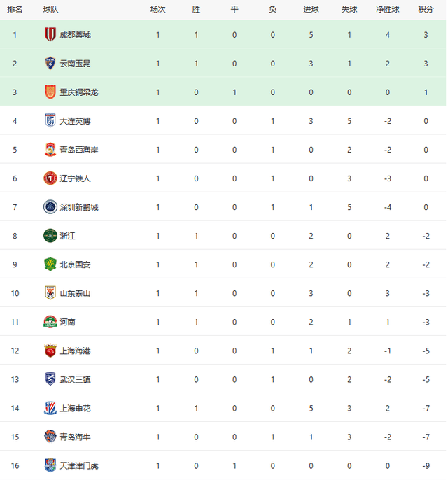Click the 北京国安 team badge
Viewport: 448px width, 480px height.
50,264
